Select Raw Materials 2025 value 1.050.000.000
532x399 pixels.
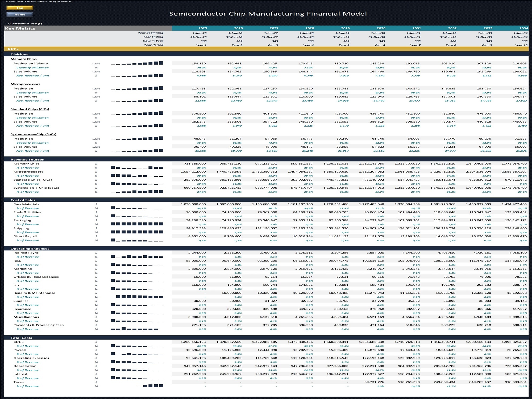(x=193, y=204)
